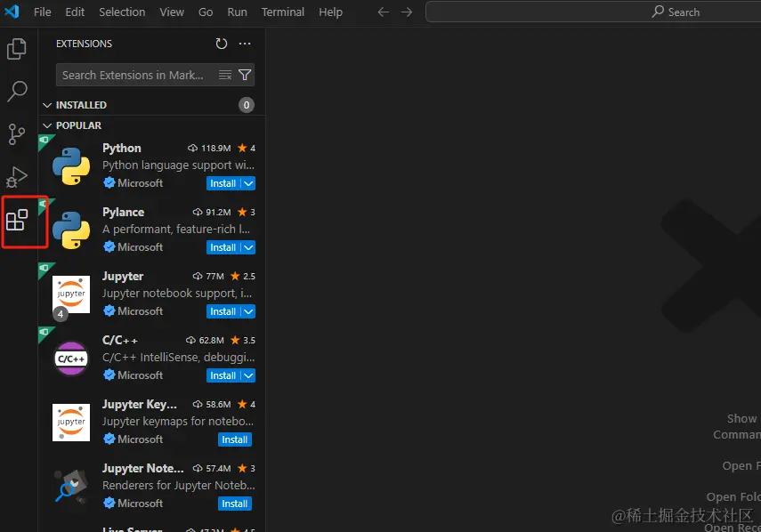Go back with the left arrow
The width and height of the screenshot is (761, 532).
[x=384, y=12]
